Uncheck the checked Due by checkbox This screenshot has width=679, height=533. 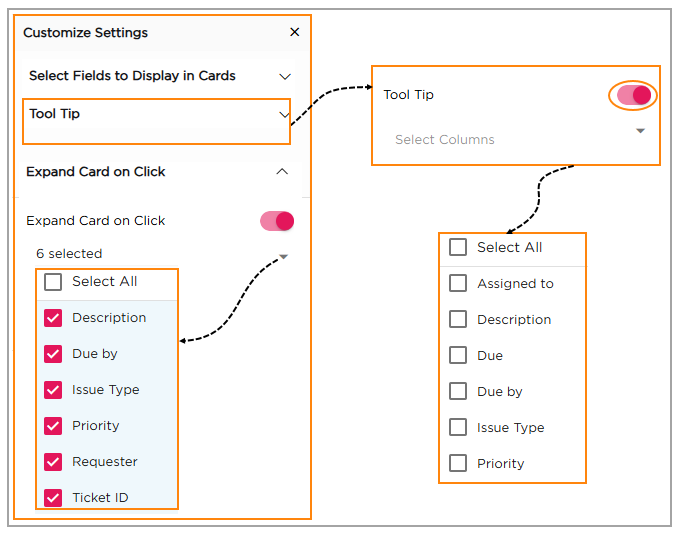(53, 354)
